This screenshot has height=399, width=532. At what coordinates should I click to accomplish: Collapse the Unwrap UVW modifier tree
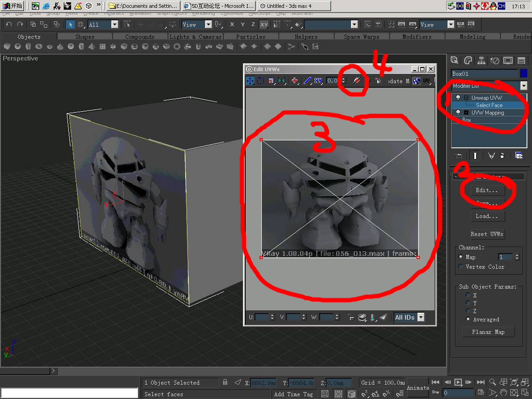coord(466,98)
